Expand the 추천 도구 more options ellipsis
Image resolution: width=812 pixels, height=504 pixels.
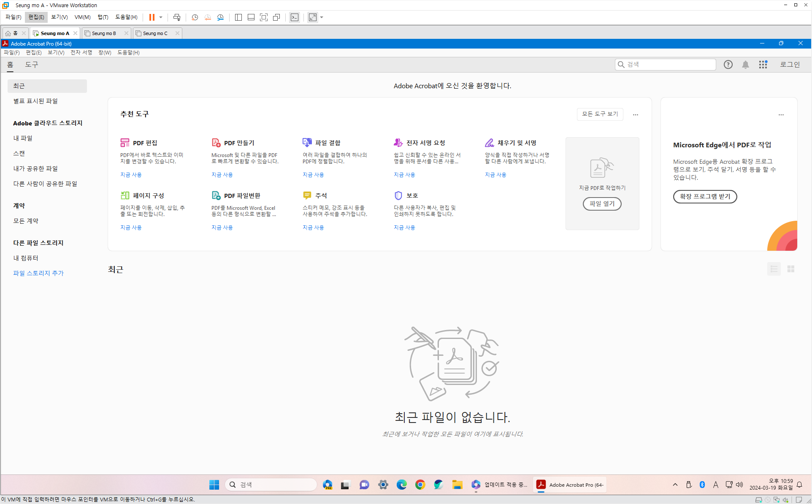coord(636,114)
